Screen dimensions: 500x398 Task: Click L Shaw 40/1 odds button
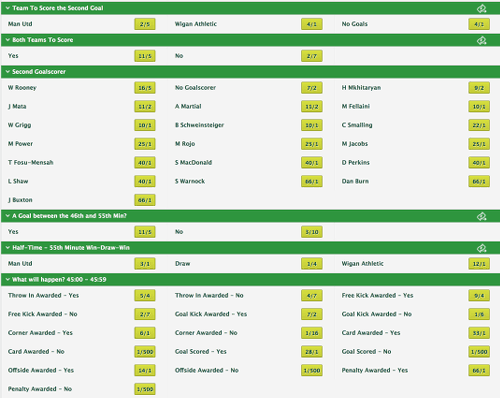[145, 181]
